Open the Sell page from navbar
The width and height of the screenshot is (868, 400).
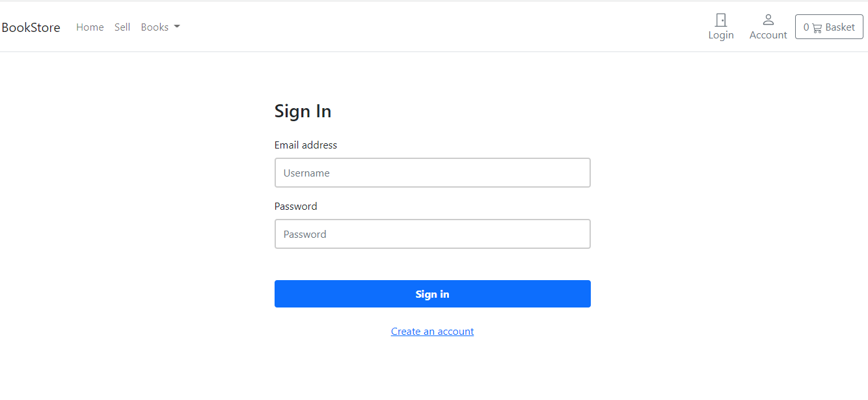click(x=122, y=27)
